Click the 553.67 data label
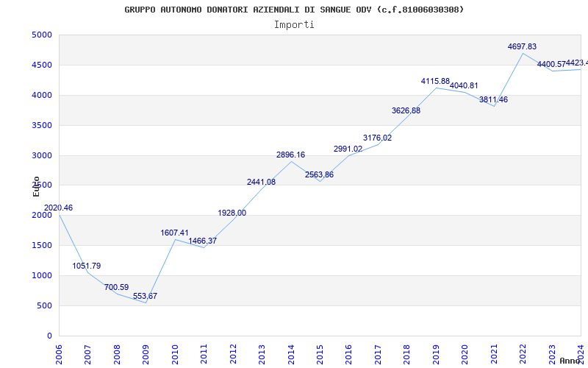This screenshot has width=588, height=368. pos(145,296)
